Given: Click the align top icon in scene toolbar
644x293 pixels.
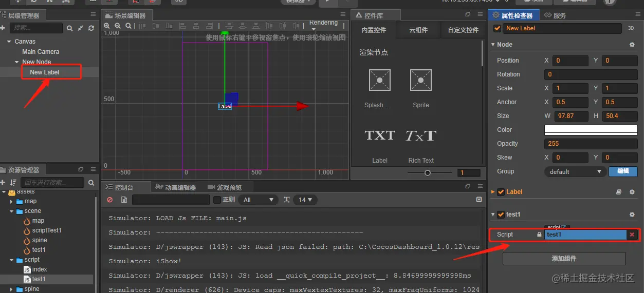Looking at the screenshot, I should 143,25.
